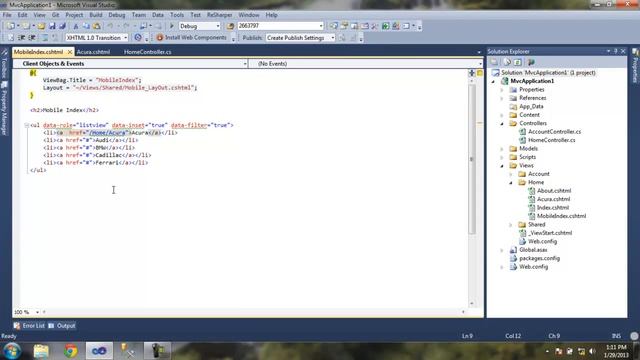Collapse the Controllers folder node
This screenshot has width=640, height=360.
click(x=502, y=123)
